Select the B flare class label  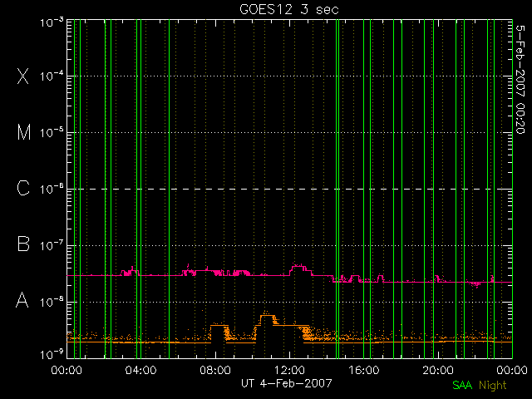point(23,244)
